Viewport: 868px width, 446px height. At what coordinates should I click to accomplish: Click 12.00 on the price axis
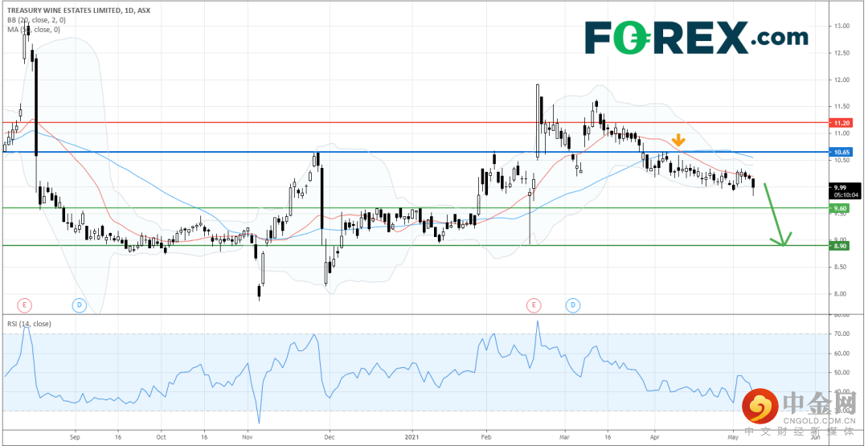[842, 80]
